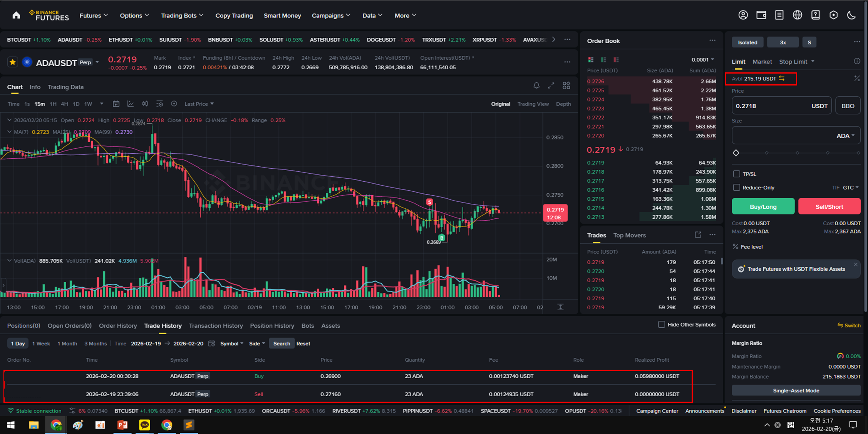
Task: Click the home icon in top navigation
Action: [x=16, y=15]
